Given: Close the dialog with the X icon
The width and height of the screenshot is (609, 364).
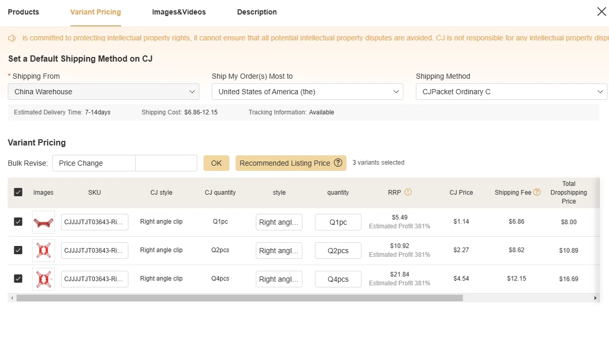Looking at the screenshot, I should click(x=601, y=11).
